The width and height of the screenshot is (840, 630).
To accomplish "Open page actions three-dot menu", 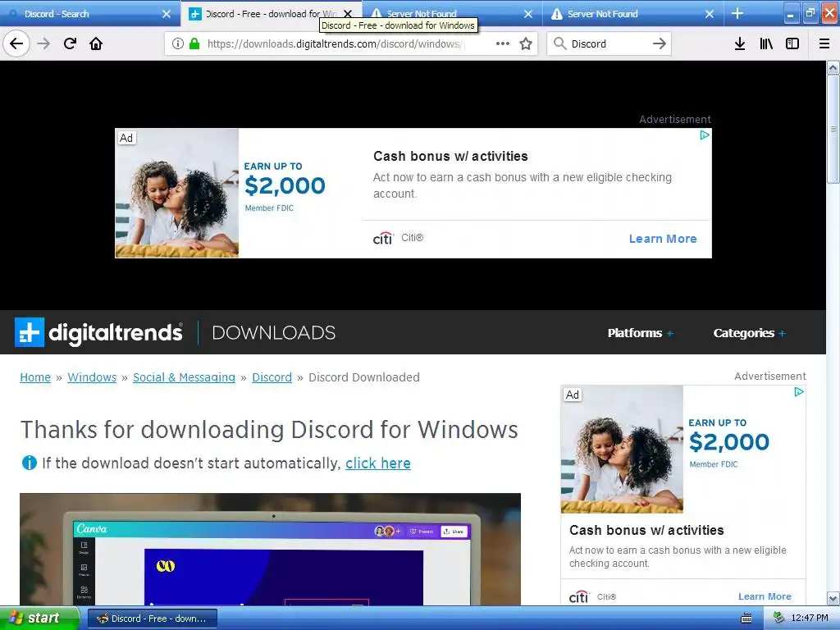I will (x=503, y=43).
